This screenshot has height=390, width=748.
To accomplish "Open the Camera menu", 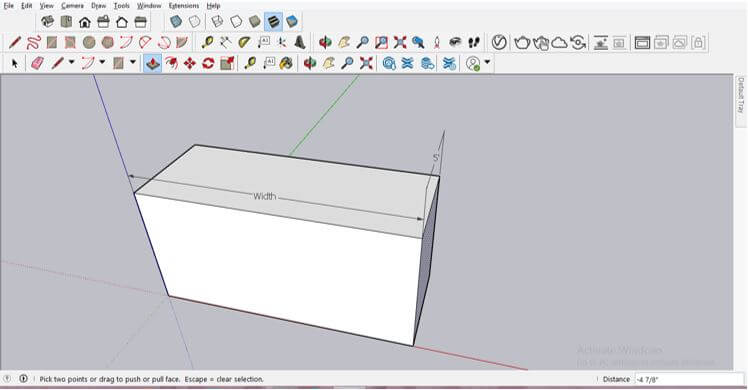I will click(x=73, y=6).
